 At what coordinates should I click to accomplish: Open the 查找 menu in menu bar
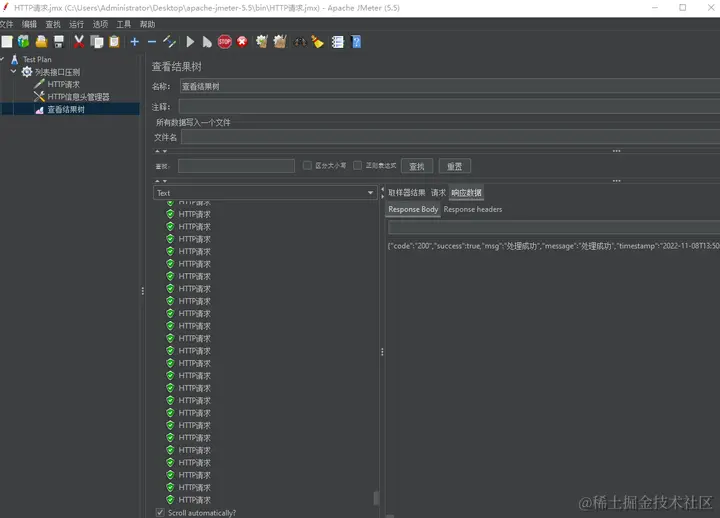coord(53,24)
